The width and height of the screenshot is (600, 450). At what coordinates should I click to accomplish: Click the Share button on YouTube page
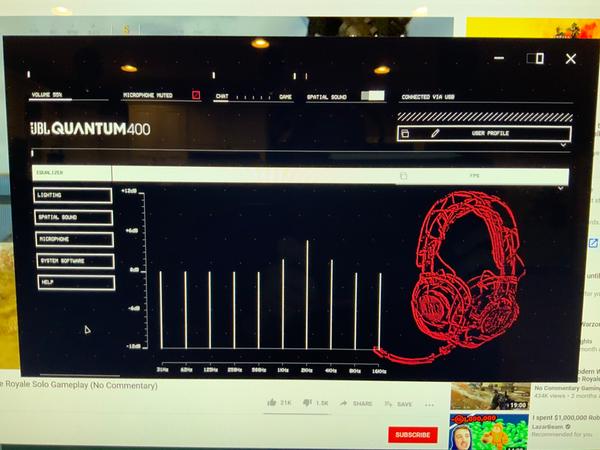356,403
